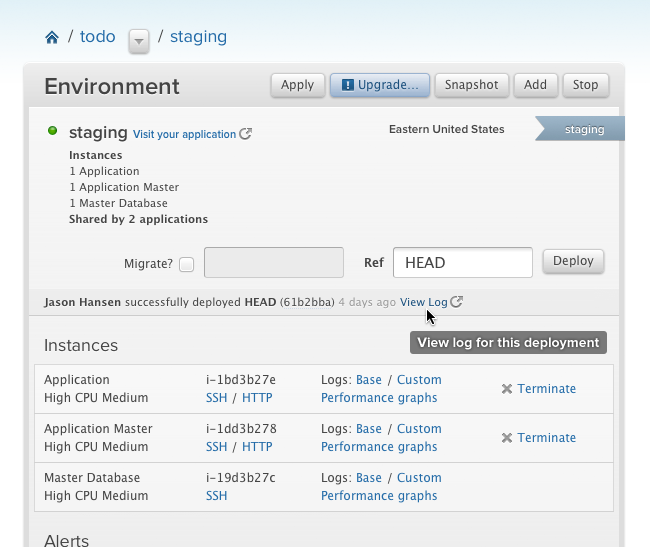Open the staging breadcrumb link

(198, 37)
